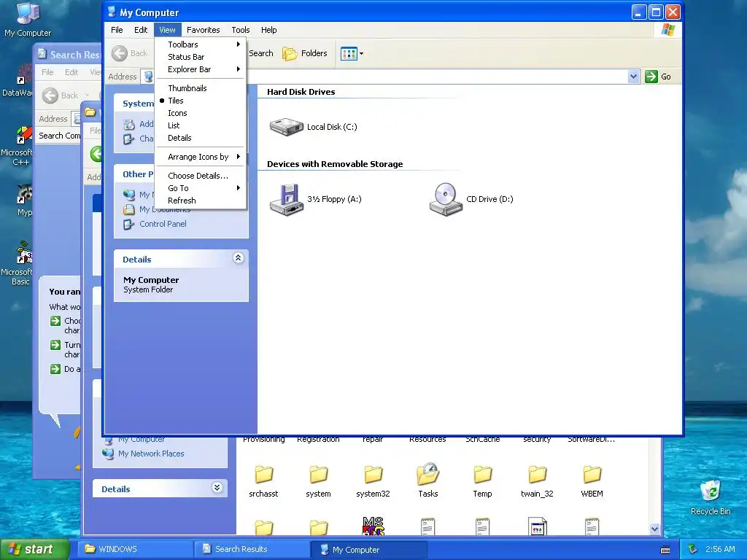Select the List view option
The height and width of the screenshot is (560, 747).
(x=201, y=125)
